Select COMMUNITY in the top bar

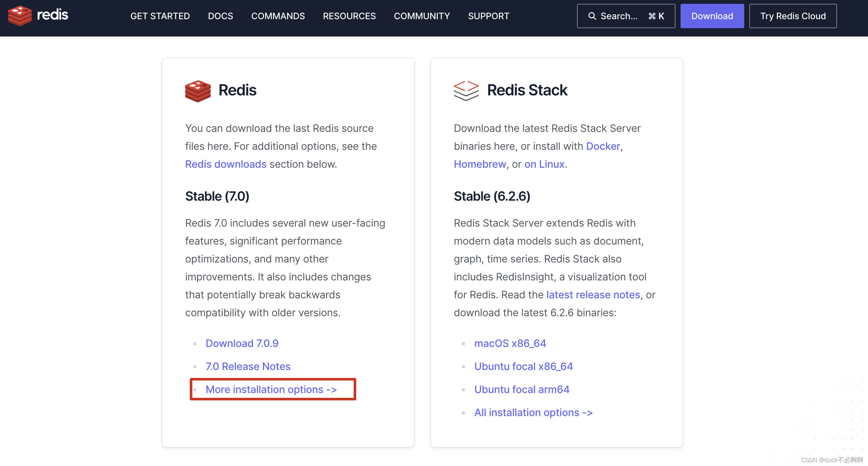pos(422,16)
